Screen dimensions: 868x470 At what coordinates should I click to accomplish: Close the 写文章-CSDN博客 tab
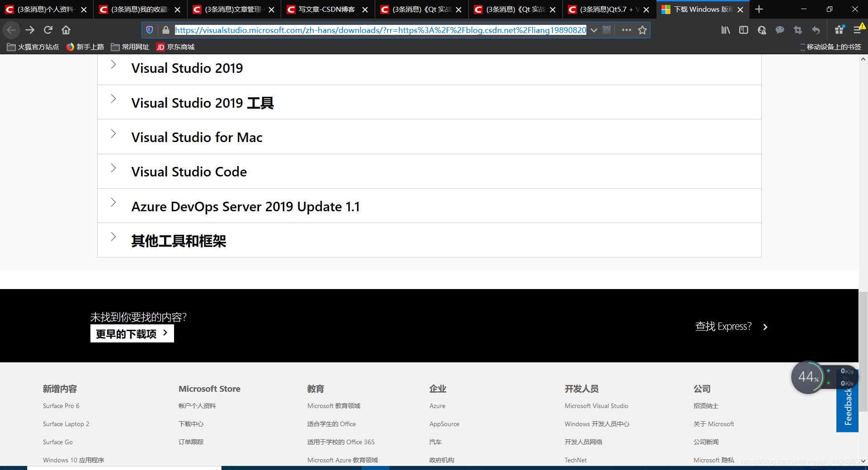pyautogui.click(x=365, y=9)
